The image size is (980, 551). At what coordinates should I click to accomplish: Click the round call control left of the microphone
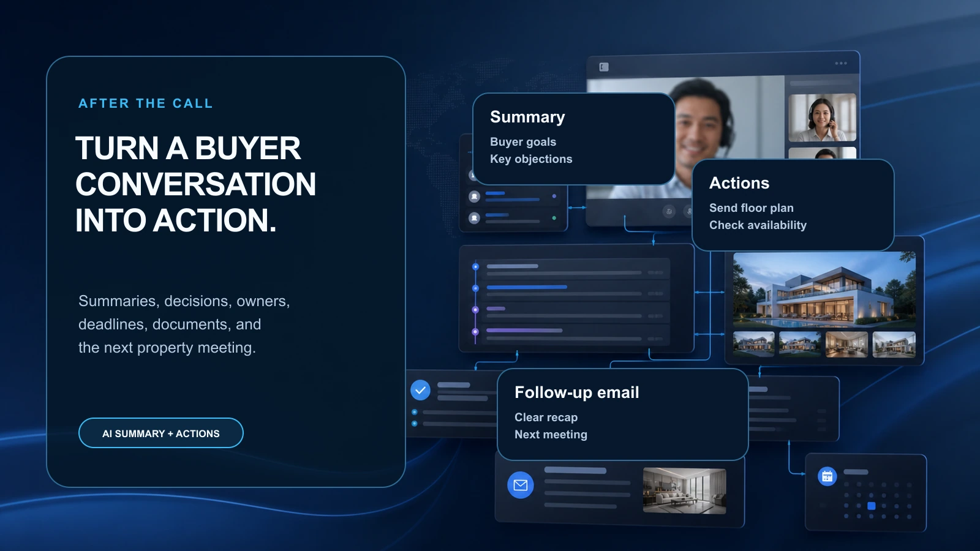669,211
